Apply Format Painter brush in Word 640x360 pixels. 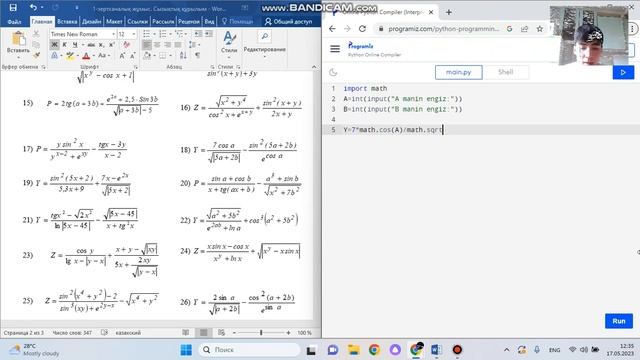pyautogui.click(x=36, y=55)
